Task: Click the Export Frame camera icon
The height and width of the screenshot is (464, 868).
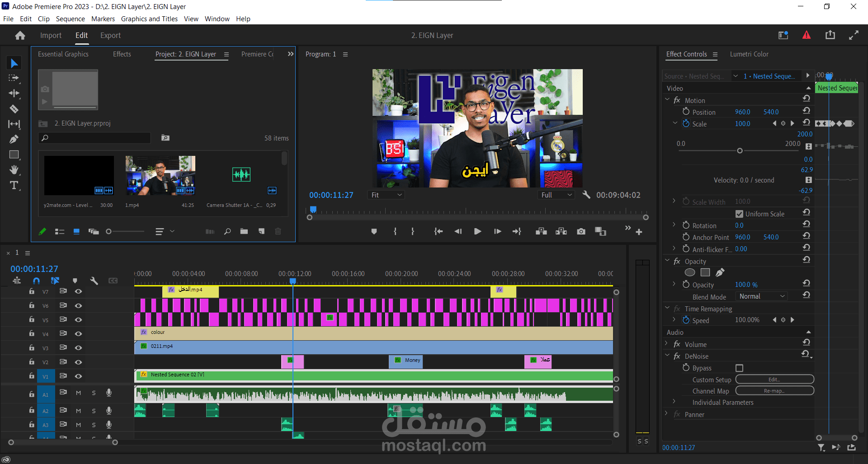Action: (x=581, y=231)
